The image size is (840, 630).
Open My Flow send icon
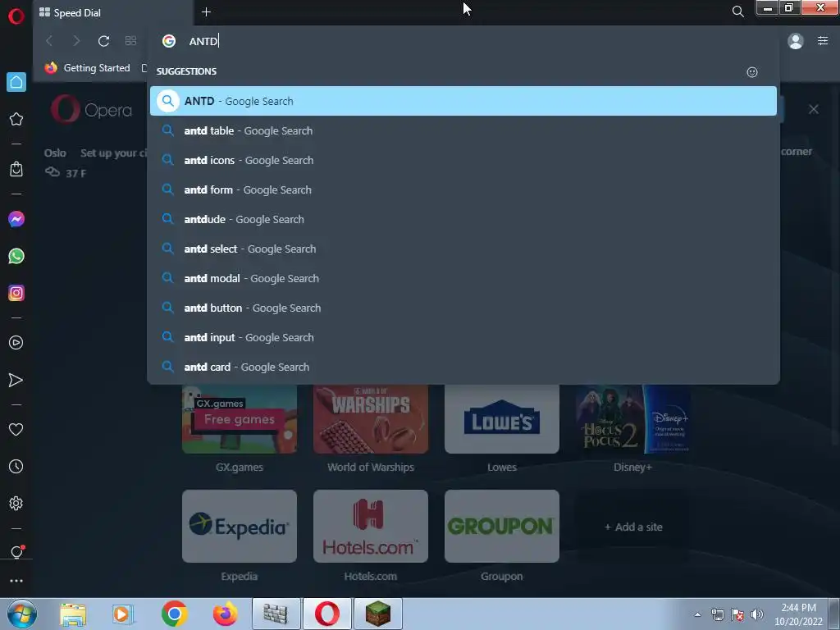click(16, 380)
